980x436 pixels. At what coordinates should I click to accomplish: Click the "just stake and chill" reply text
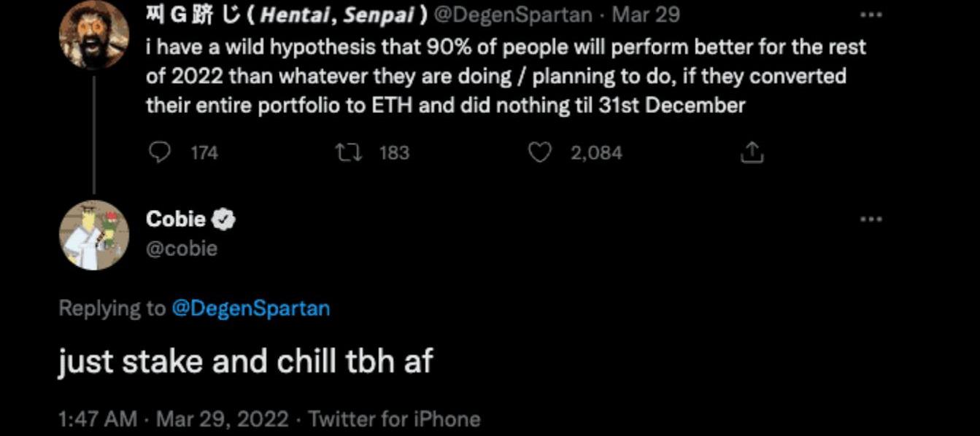[245, 362]
